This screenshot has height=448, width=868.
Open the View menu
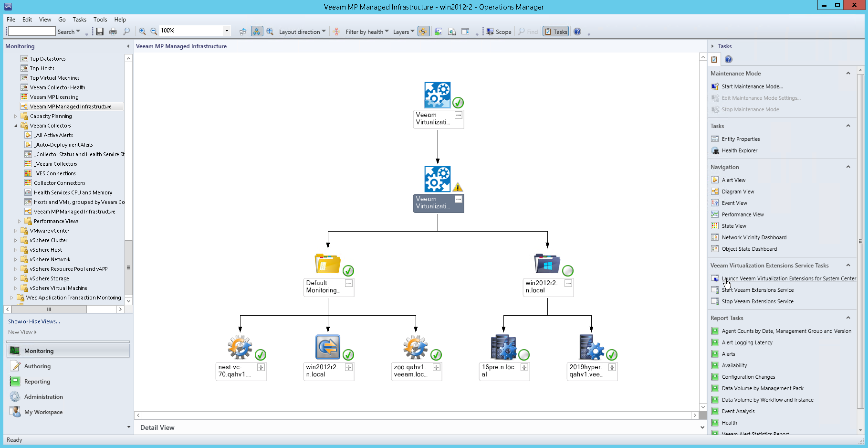point(45,20)
